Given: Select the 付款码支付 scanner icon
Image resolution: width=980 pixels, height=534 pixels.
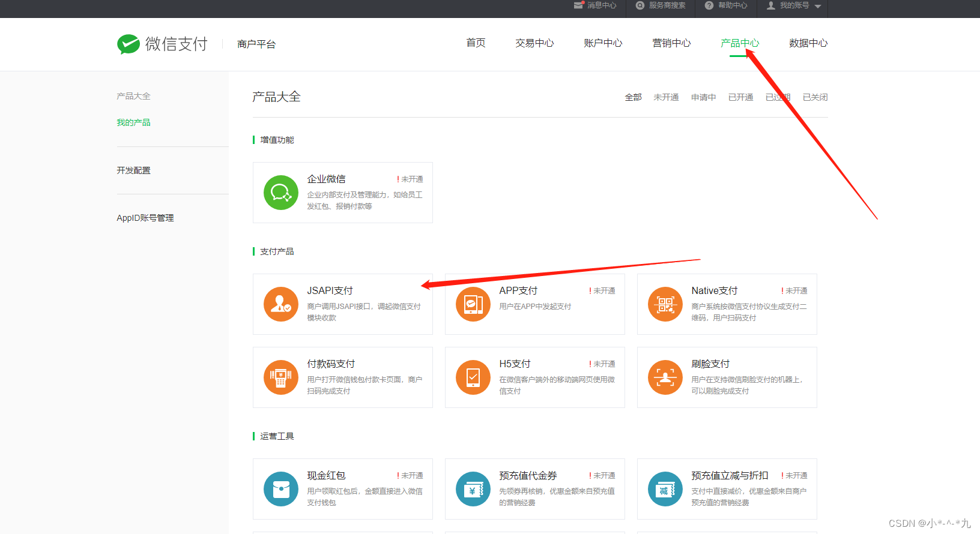Looking at the screenshot, I should [281, 377].
